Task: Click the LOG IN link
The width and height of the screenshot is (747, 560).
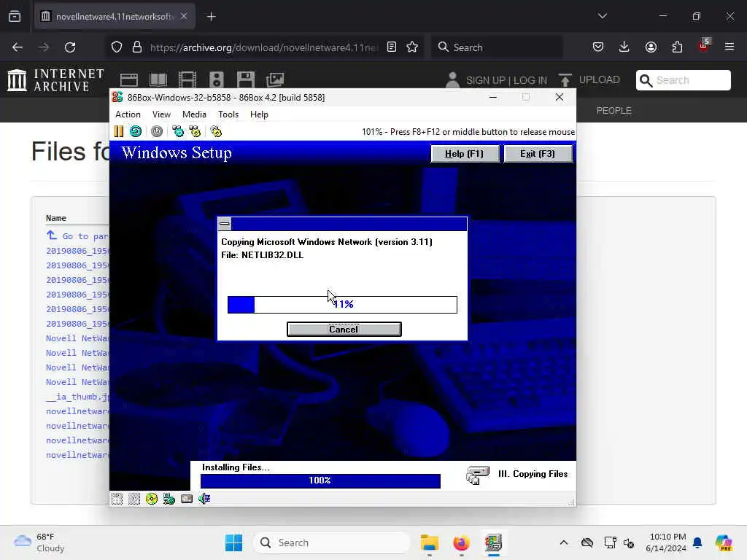Action: pyautogui.click(x=530, y=80)
